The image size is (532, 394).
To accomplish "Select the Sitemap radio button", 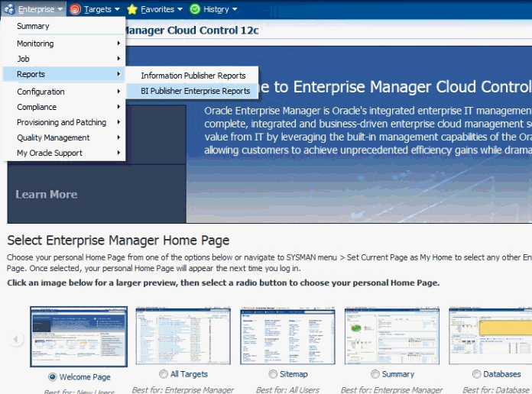I will [x=273, y=374].
